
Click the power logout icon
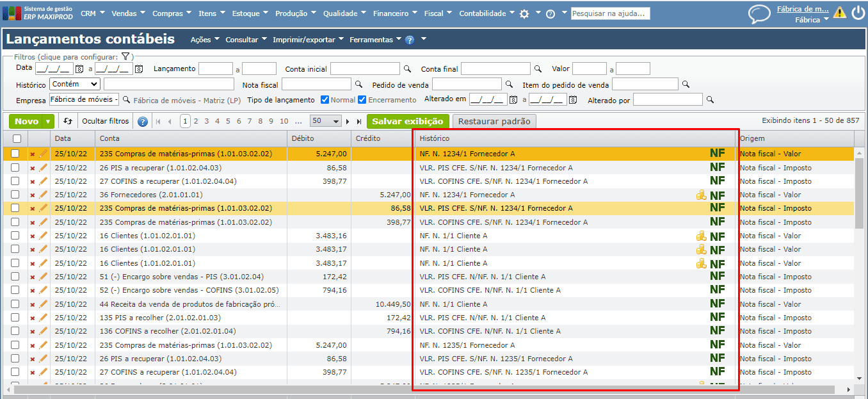coord(858,13)
